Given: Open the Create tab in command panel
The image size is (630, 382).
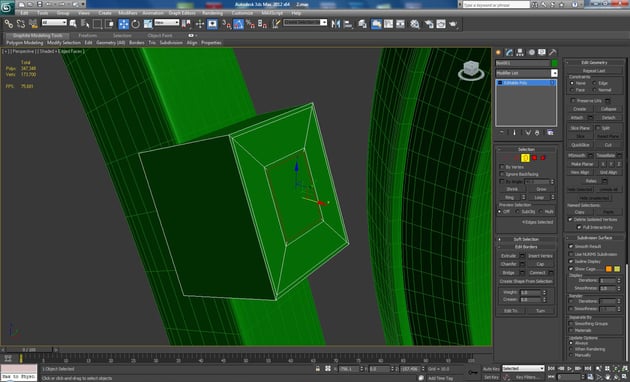Looking at the screenshot, I should [x=499, y=52].
